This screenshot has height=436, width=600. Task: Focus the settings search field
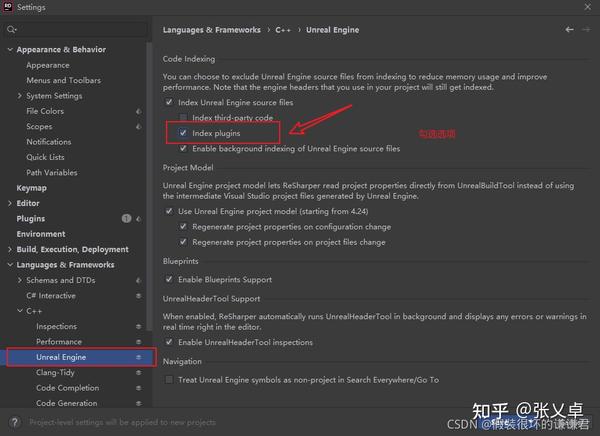point(77,29)
